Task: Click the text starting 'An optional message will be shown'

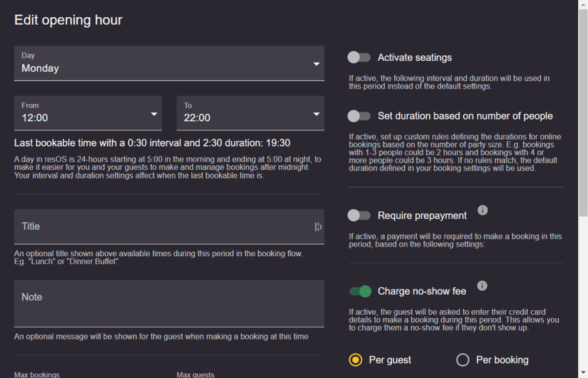Action: pyautogui.click(x=161, y=337)
